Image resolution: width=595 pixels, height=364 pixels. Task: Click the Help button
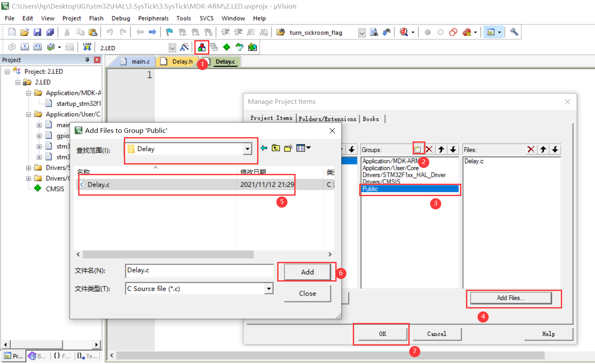click(548, 334)
